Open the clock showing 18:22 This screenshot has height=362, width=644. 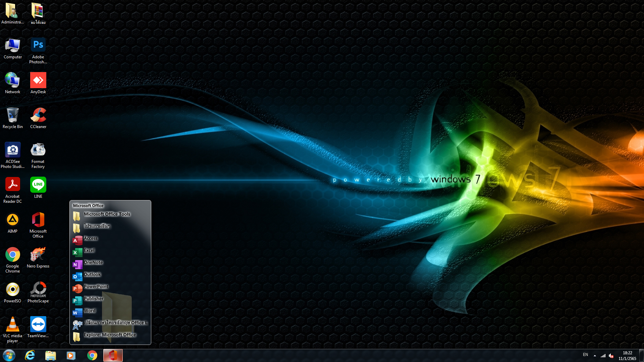627,356
